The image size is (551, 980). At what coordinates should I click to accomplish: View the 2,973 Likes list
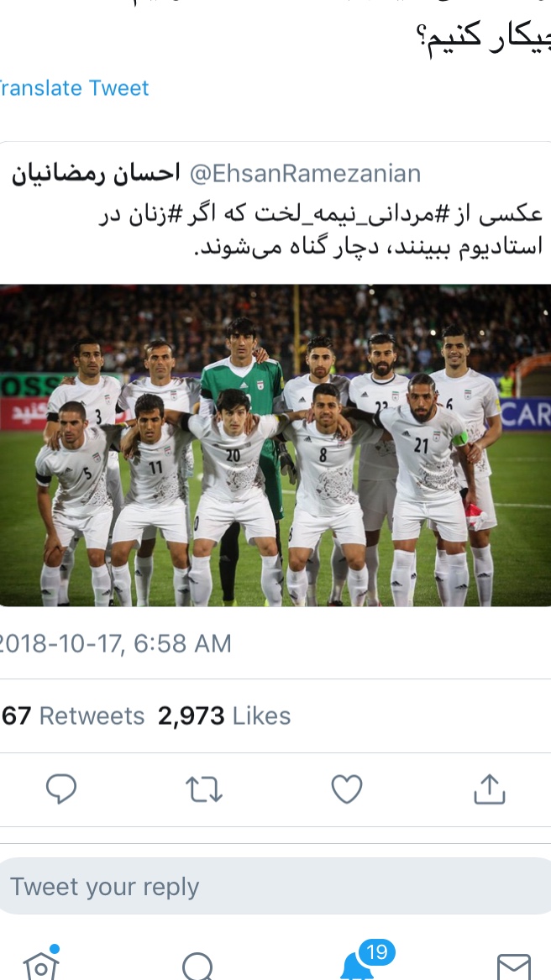pyautogui.click(x=224, y=715)
